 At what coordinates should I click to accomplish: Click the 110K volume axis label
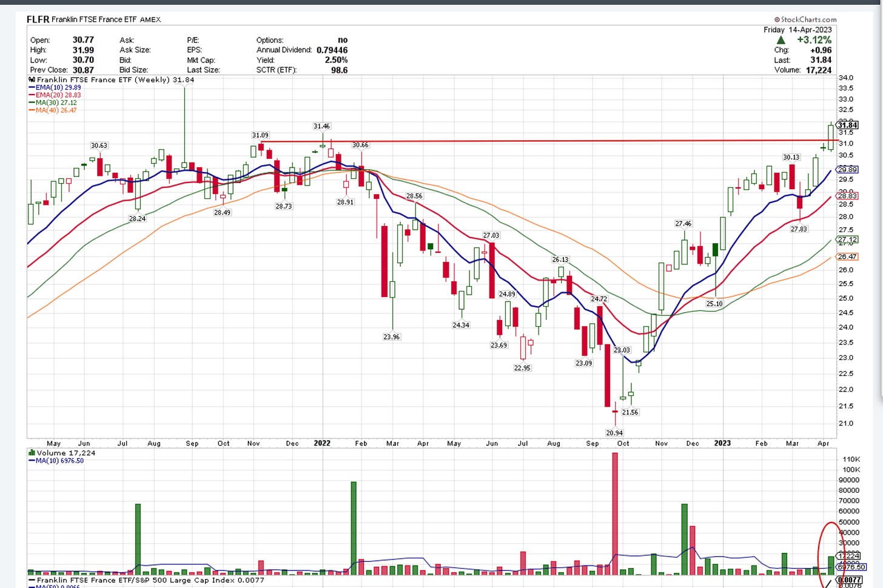[851, 459]
